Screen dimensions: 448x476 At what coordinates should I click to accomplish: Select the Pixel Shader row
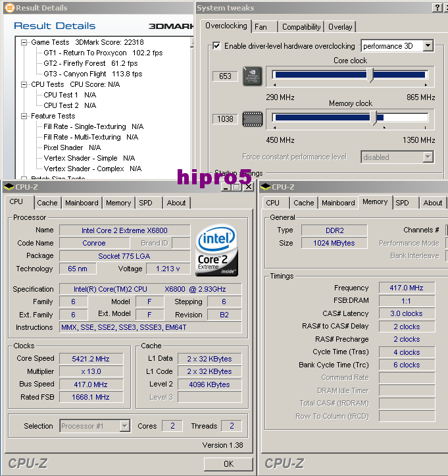[72, 148]
